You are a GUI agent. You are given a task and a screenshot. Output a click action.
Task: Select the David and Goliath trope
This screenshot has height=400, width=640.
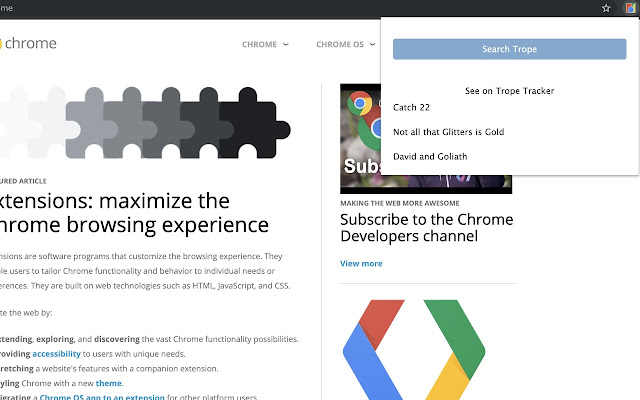[x=430, y=156]
